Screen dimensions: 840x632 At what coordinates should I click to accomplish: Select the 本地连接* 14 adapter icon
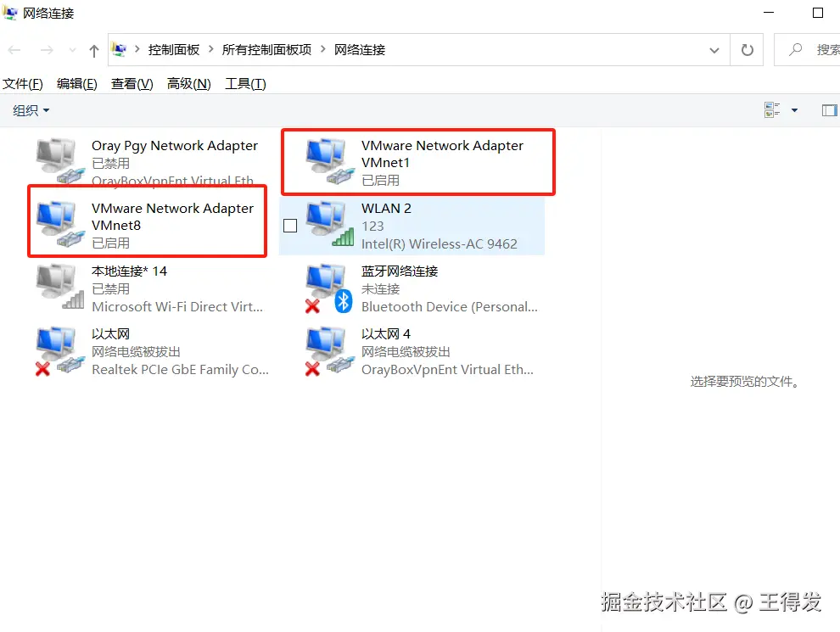point(60,287)
